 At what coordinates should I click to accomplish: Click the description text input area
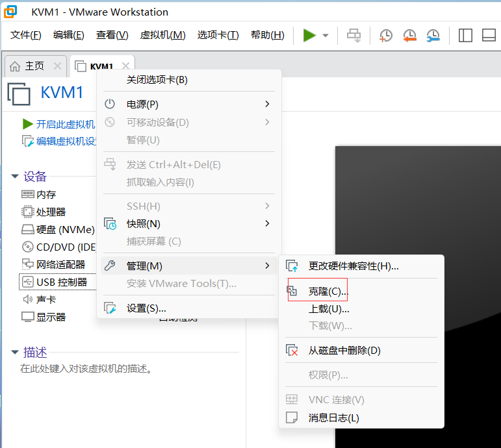pos(86,369)
